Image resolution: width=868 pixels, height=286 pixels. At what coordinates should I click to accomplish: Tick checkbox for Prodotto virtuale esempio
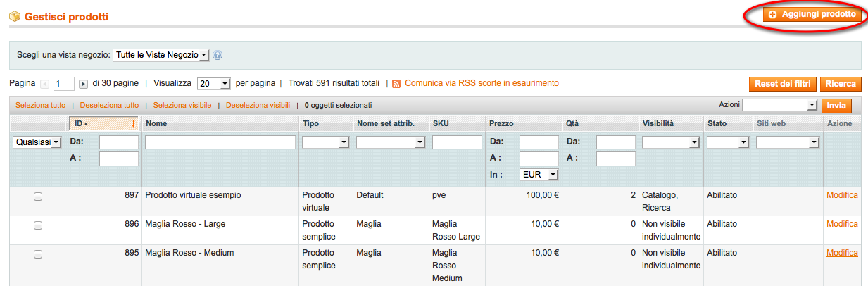coord(38,197)
